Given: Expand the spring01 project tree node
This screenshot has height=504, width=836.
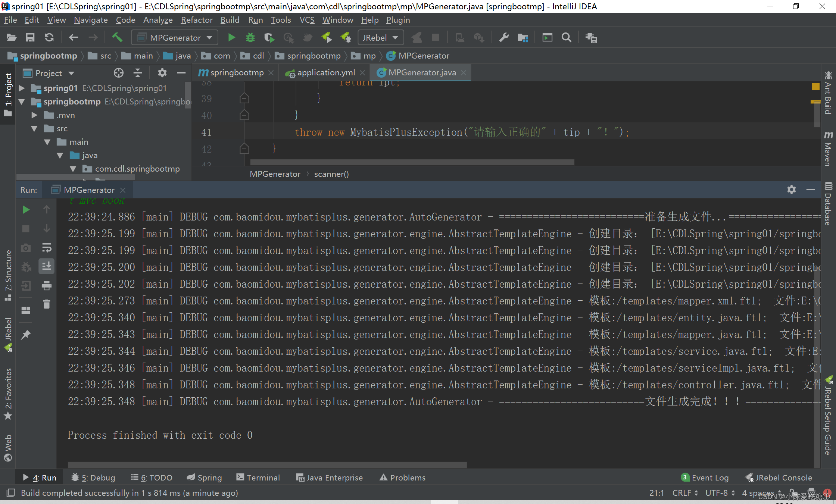Looking at the screenshot, I should pyautogui.click(x=22, y=88).
